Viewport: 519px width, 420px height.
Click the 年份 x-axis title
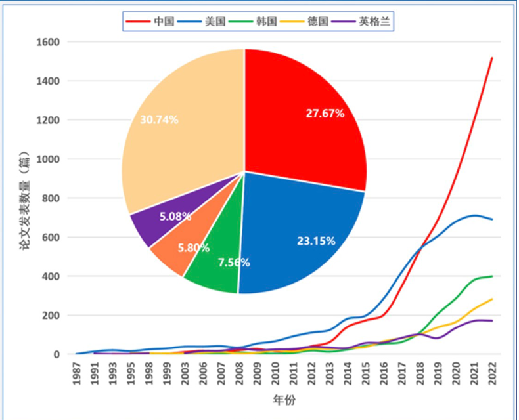tap(284, 399)
